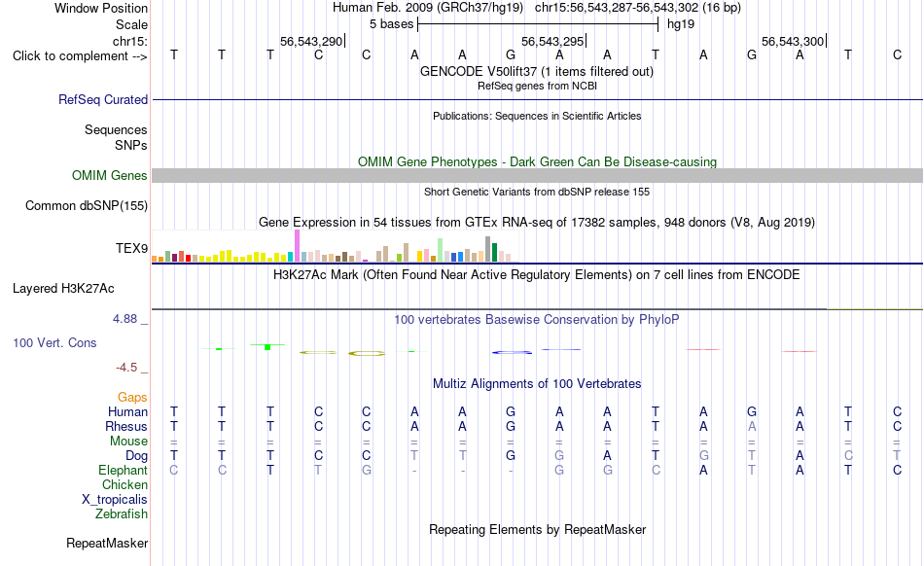This screenshot has width=924, height=566.
Task: Click the faded A in Rhesus row
Action: [x=751, y=426]
